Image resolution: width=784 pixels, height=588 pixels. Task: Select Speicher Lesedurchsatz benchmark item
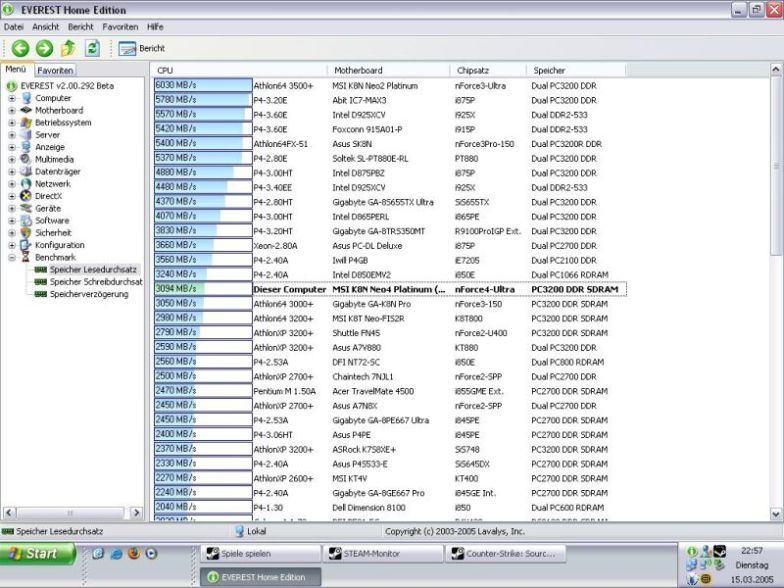(x=92, y=270)
